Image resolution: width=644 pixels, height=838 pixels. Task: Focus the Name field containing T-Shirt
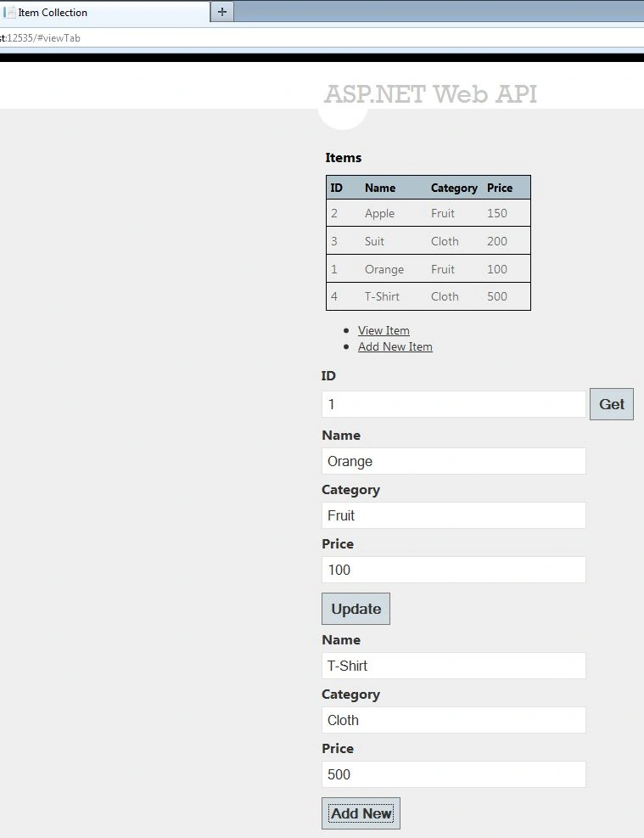(453, 666)
